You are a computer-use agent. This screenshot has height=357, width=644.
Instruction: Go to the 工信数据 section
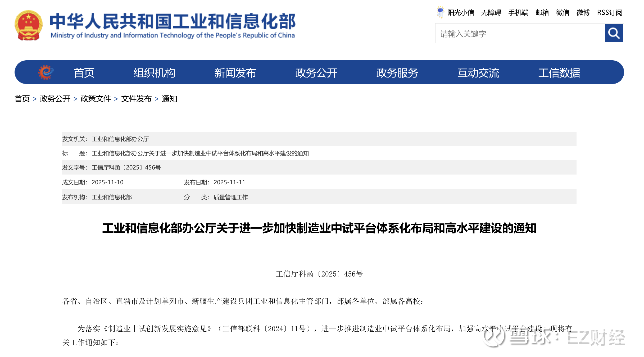click(559, 73)
